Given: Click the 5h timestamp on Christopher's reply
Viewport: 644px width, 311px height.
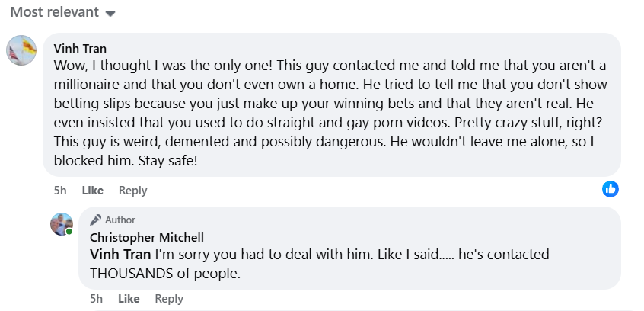Looking at the screenshot, I should [96, 299].
